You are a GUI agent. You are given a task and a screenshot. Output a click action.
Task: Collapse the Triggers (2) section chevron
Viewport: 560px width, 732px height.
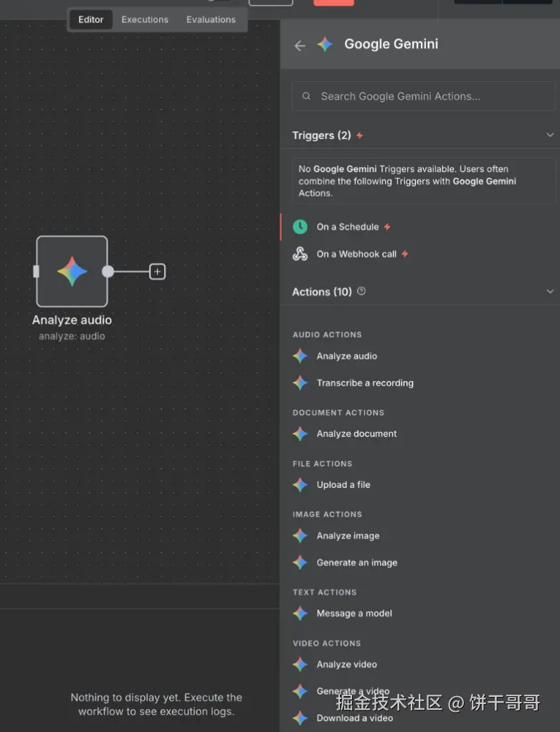[x=550, y=135]
